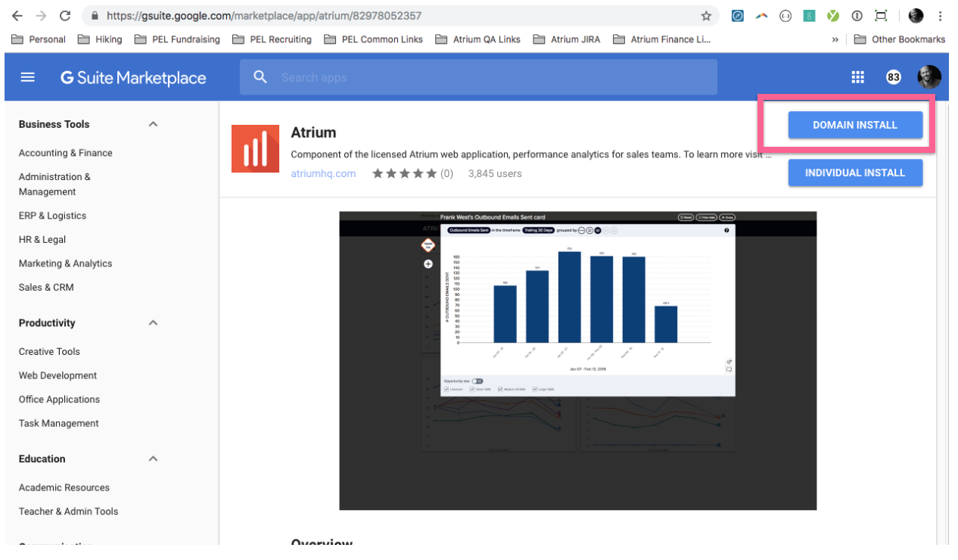Open the 1Password keyhole extension icon
Image resolution: width=958 pixels, height=560 pixels.
pos(857,15)
